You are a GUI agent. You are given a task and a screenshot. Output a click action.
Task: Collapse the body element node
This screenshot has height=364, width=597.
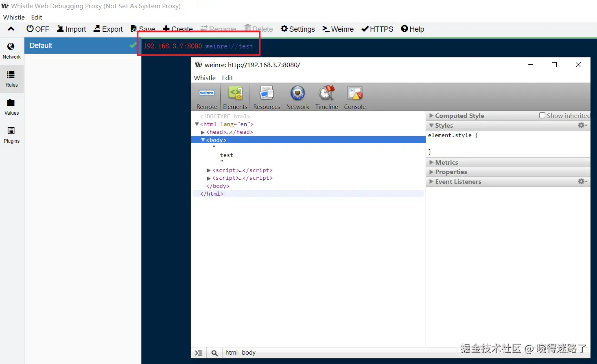pos(203,140)
